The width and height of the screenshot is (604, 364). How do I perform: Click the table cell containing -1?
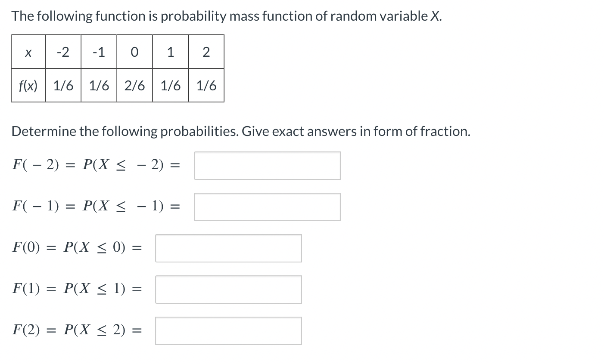99,52
